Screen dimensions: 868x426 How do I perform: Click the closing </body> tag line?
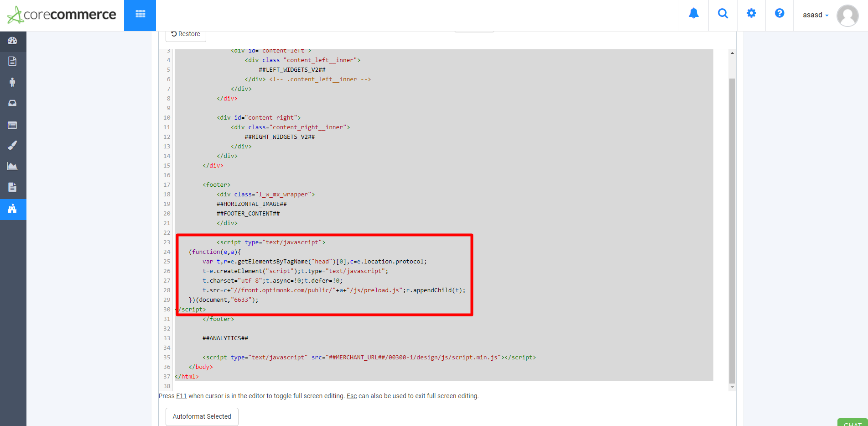[201, 367]
